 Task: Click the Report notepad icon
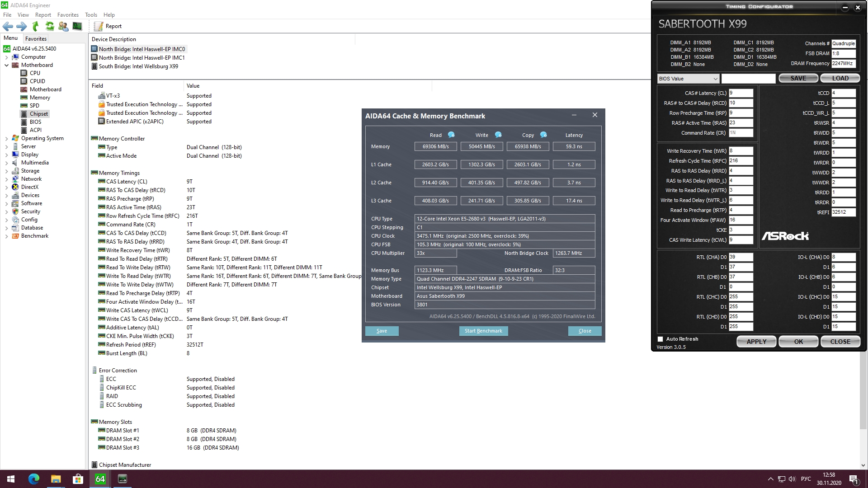[99, 26]
